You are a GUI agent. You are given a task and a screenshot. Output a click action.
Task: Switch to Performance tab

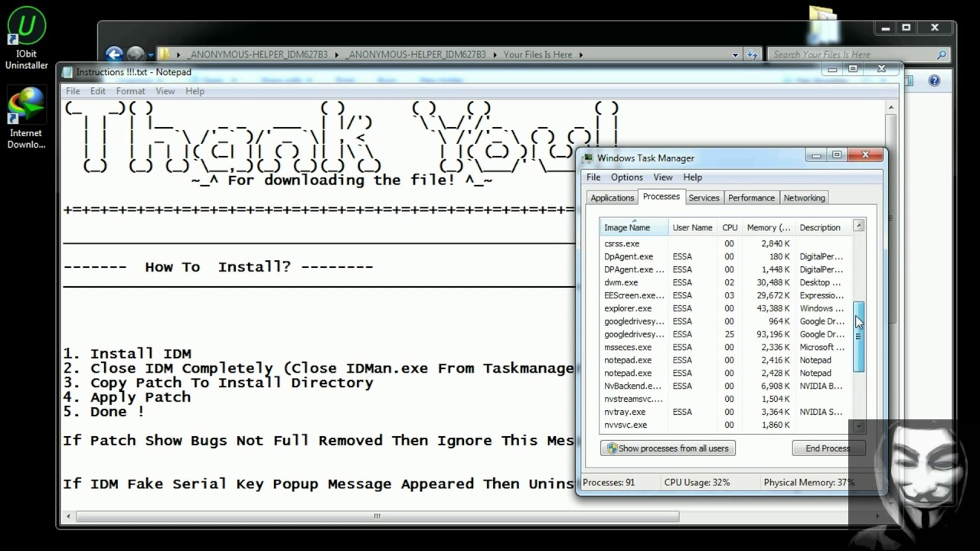click(x=751, y=197)
